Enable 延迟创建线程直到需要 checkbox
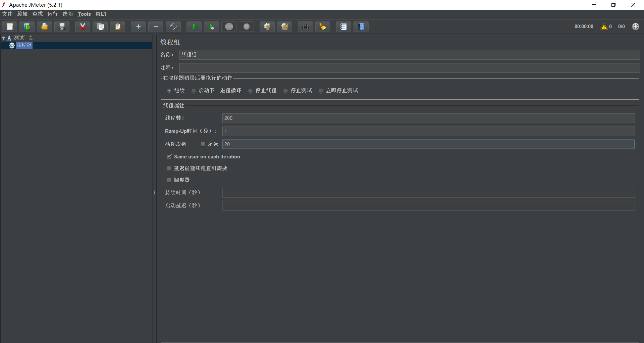The width and height of the screenshot is (644, 343). 169,168
